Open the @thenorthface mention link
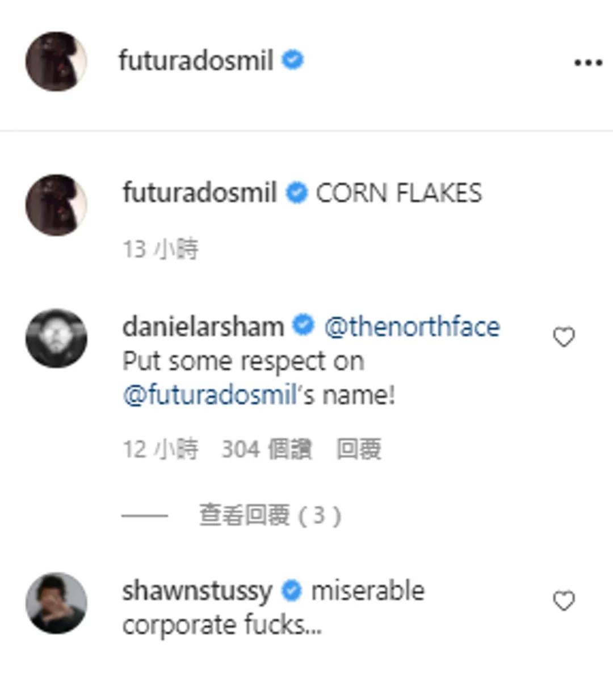613x700 pixels. point(412,327)
